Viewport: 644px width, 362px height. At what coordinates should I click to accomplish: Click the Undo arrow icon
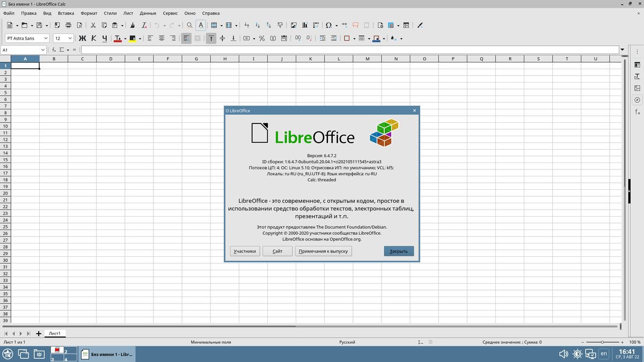click(x=157, y=25)
